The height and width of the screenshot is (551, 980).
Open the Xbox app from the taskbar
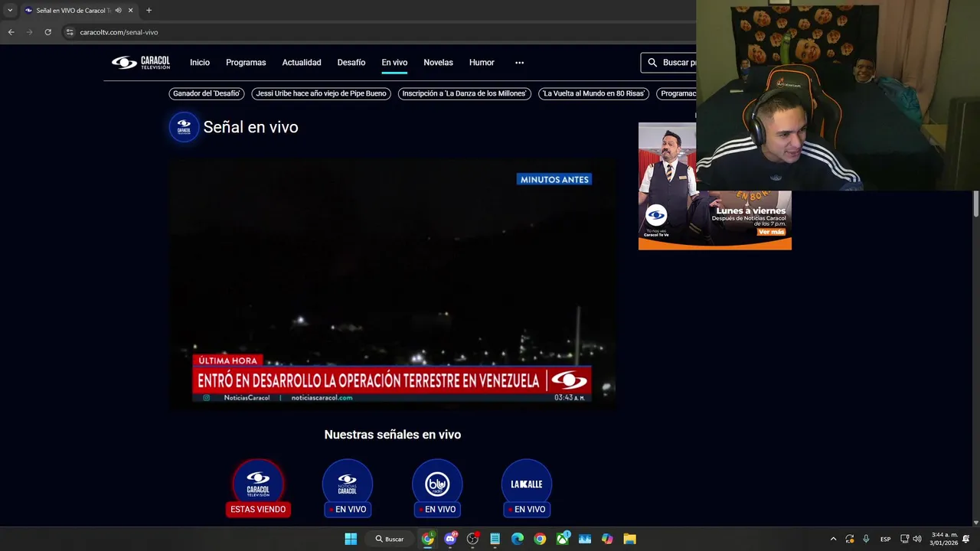pyautogui.click(x=563, y=539)
